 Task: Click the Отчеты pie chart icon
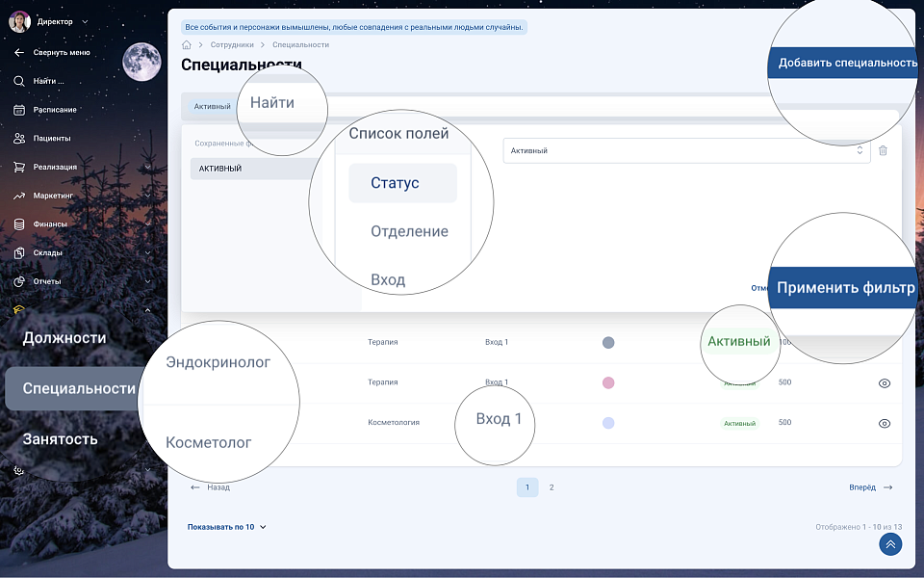point(19,281)
